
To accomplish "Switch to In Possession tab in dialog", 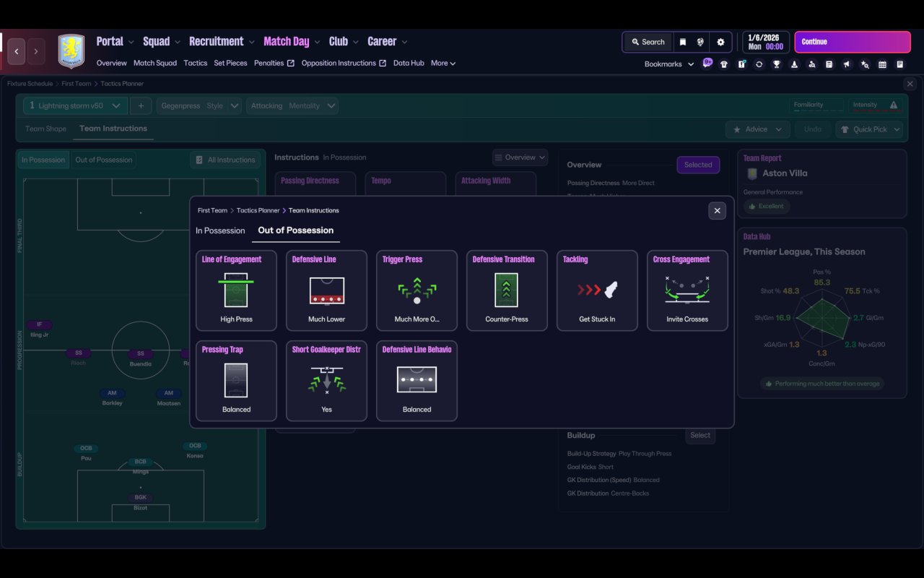I will (220, 230).
